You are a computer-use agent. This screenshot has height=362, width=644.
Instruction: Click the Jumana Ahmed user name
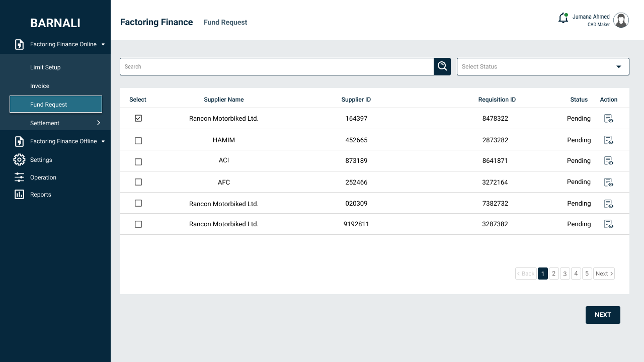tap(591, 17)
